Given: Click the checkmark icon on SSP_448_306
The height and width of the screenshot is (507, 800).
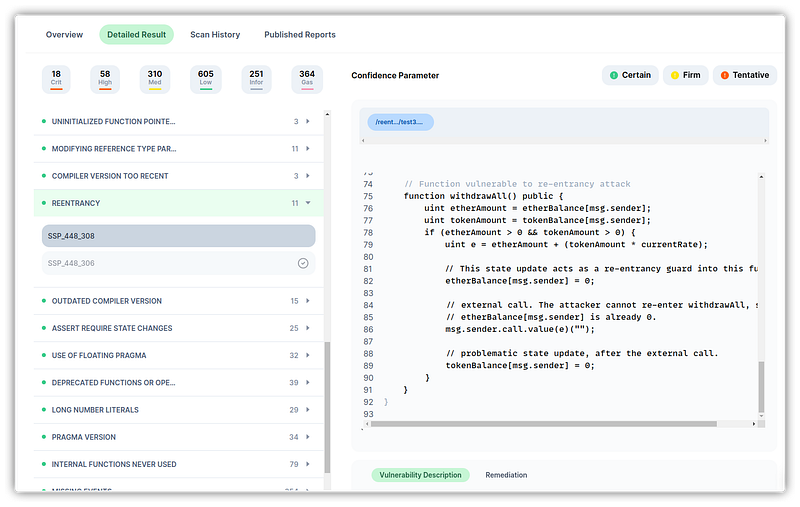Looking at the screenshot, I should [x=303, y=263].
